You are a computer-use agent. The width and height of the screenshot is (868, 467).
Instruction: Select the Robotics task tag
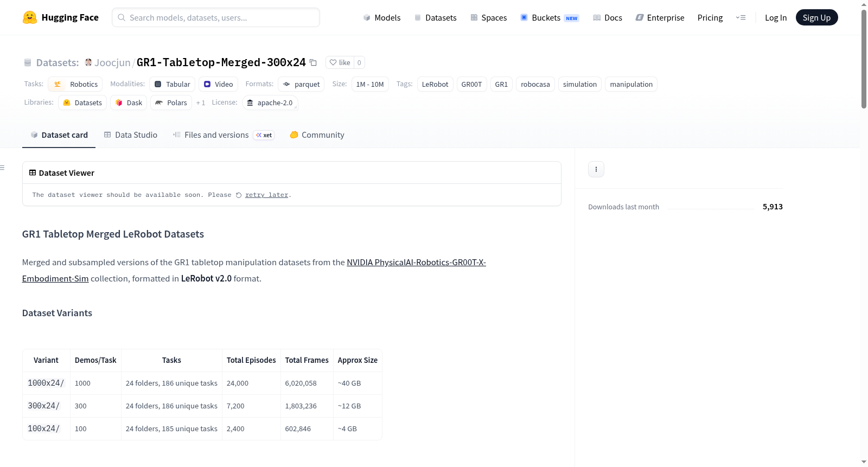(x=75, y=84)
